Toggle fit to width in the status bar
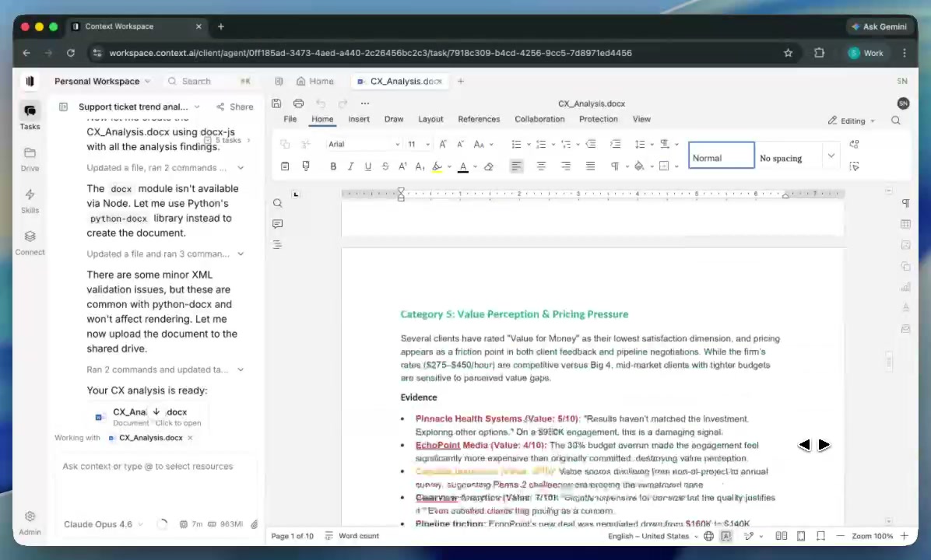 [x=820, y=536]
